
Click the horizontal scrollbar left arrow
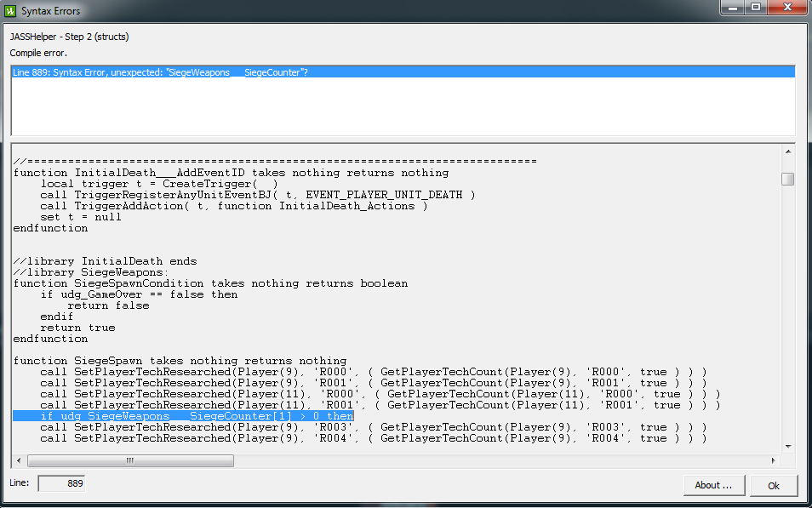(19, 460)
